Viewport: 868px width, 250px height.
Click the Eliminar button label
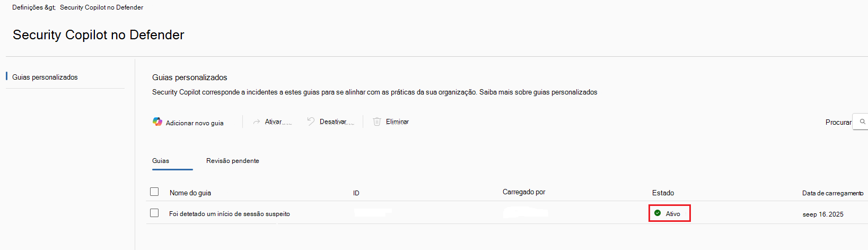point(397,122)
